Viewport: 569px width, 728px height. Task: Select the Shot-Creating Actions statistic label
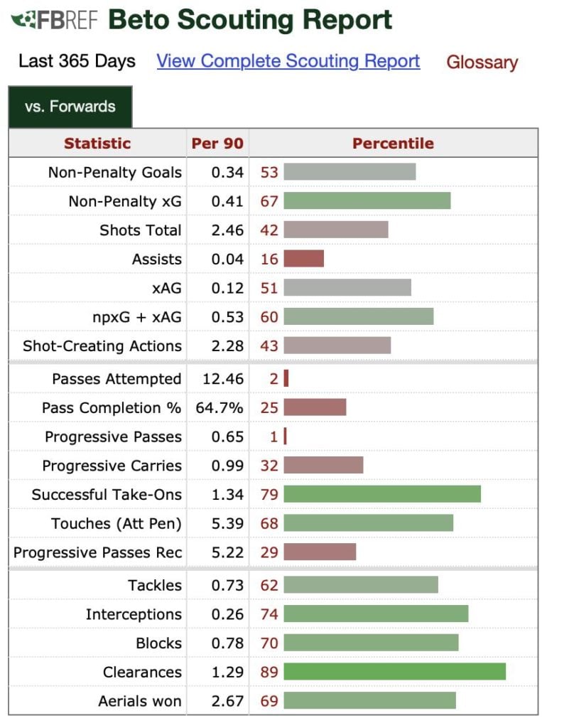pyautogui.click(x=102, y=346)
